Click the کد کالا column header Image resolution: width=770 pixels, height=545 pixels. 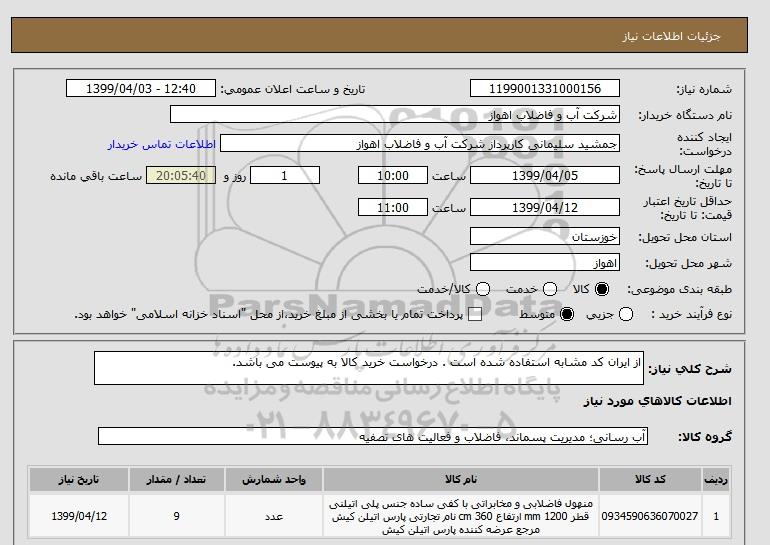650,479
